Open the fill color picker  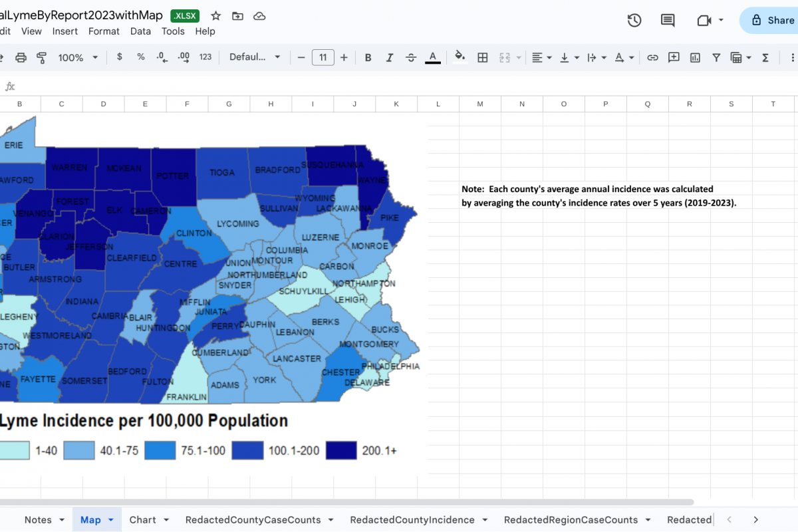point(459,58)
